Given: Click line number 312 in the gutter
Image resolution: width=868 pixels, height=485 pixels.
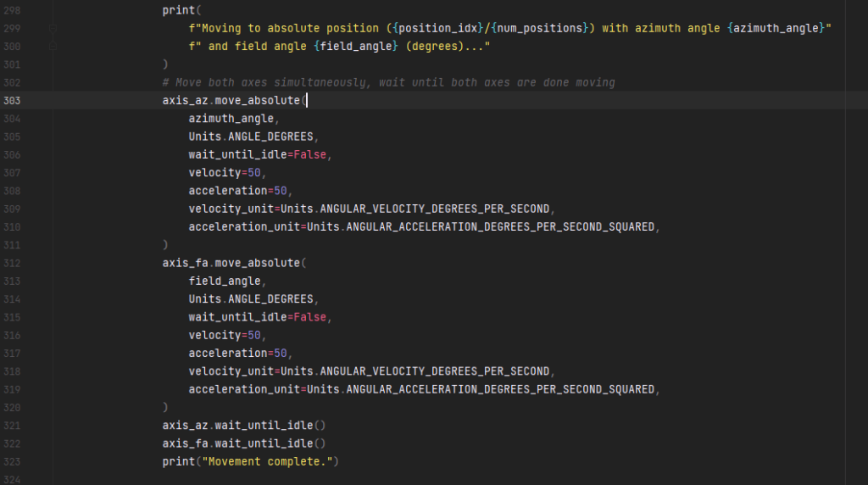Looking at the screenshot, I should pos(12,263).
